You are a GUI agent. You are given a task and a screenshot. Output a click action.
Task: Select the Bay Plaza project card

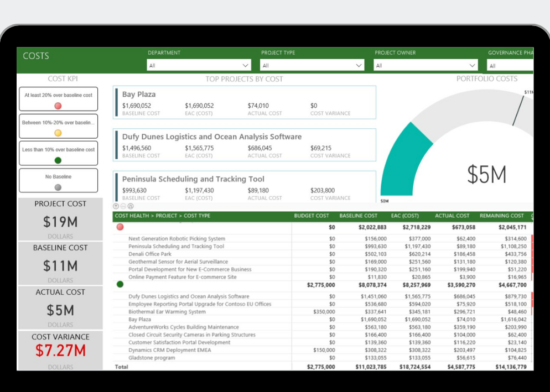point(244,102)
